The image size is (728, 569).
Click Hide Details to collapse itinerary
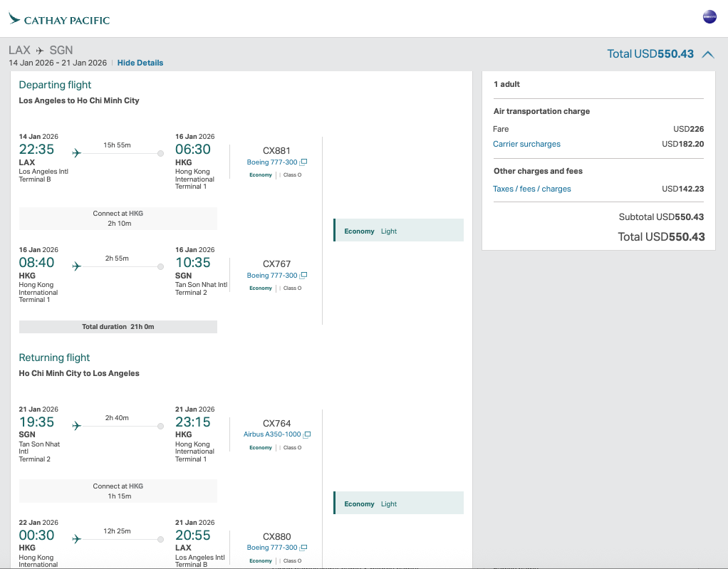pyautogui.click(x=140, y=63)
